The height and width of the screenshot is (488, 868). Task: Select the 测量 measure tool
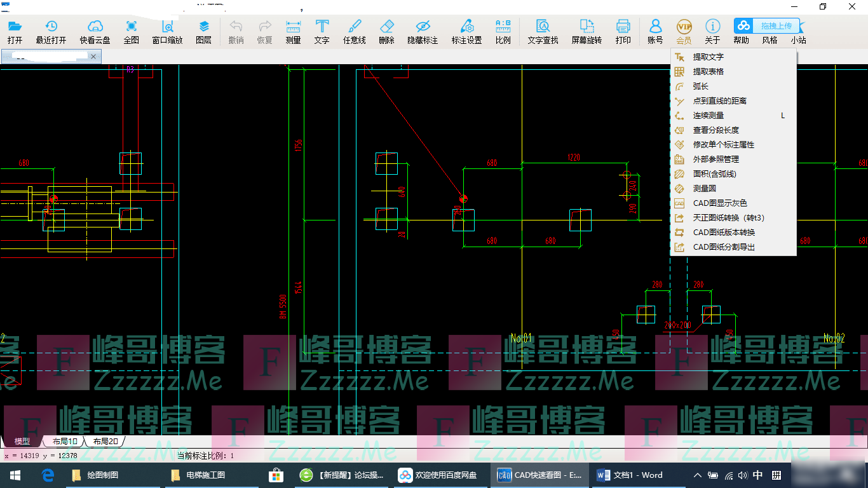293,31
